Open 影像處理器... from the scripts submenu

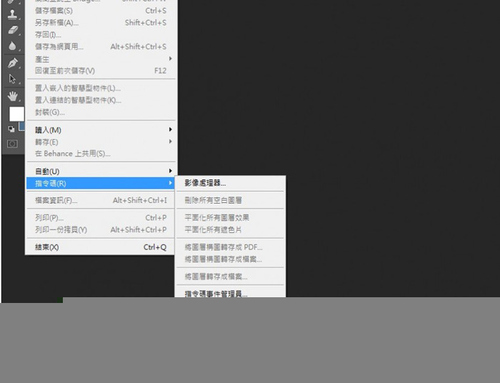click(x=230, y=183)
